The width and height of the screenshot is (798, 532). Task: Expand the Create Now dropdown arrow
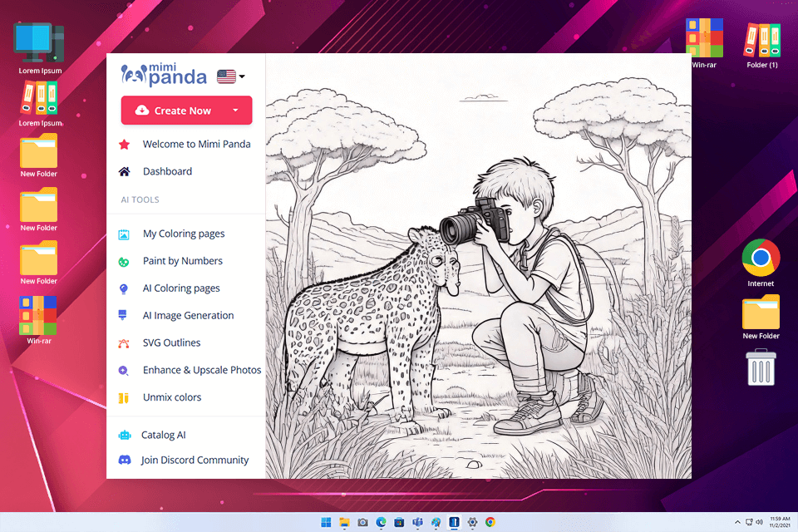point(235,110)
